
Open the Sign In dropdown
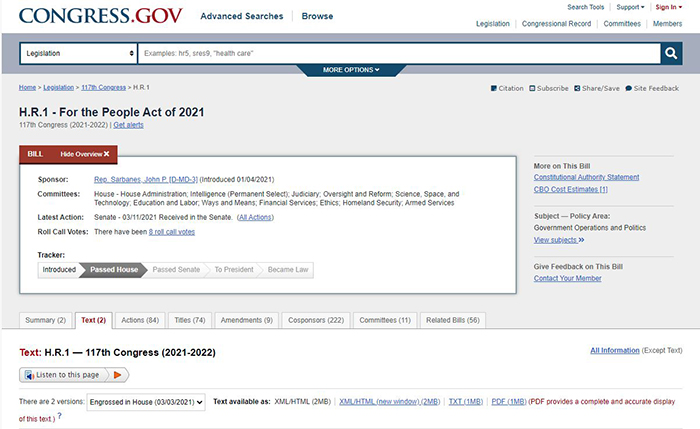tap(669, 7)
